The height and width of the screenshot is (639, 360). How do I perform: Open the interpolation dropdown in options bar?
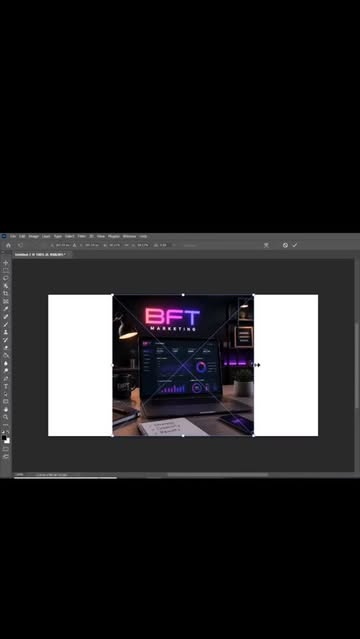click(x=191, y=245)
